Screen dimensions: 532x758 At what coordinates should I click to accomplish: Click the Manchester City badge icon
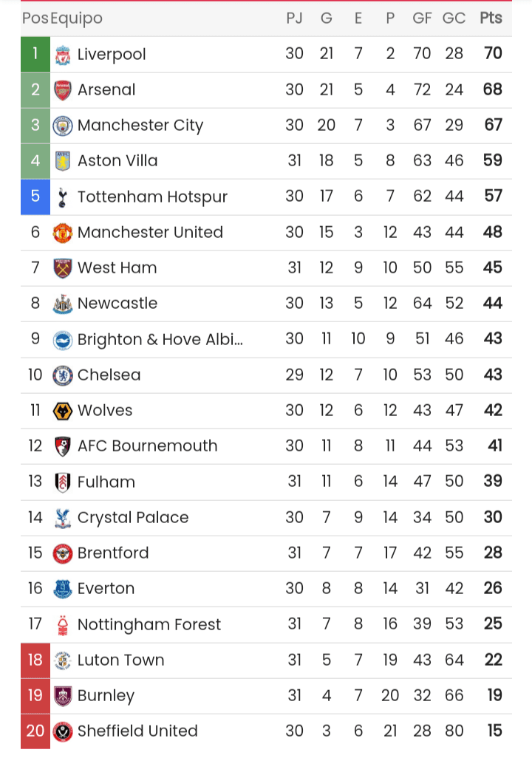(x=62, y=126)
